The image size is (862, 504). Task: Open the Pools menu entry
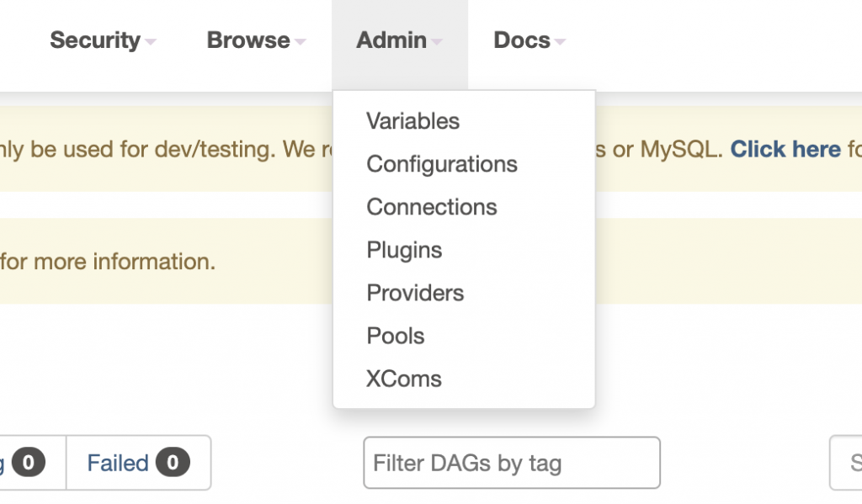click(396, 336)
